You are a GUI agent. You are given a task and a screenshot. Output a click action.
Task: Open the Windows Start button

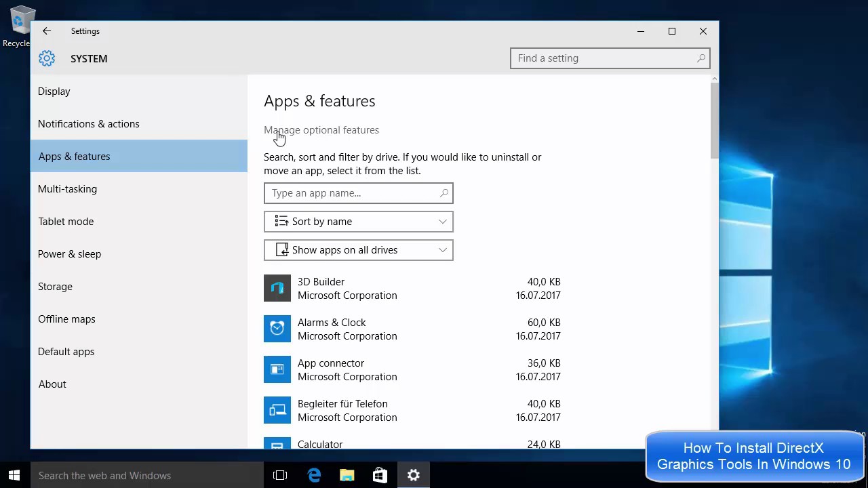pos(15,475)
